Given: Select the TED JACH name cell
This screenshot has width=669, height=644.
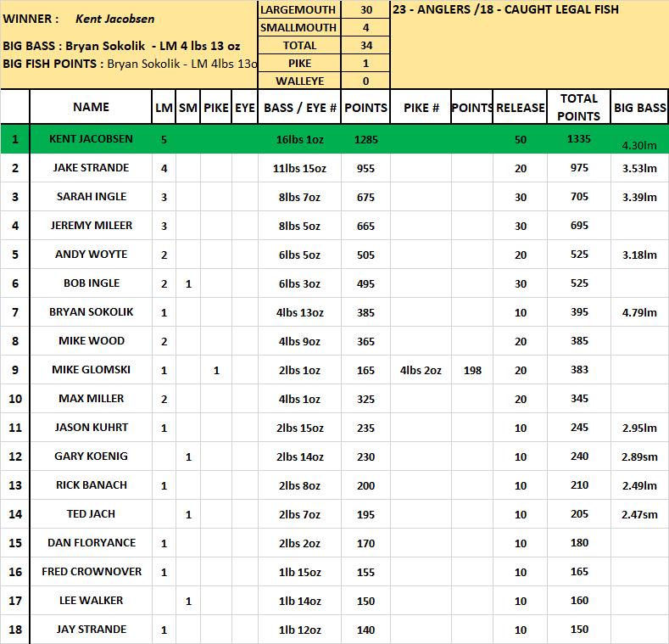Looking at the screenshot, I should 91,513.
